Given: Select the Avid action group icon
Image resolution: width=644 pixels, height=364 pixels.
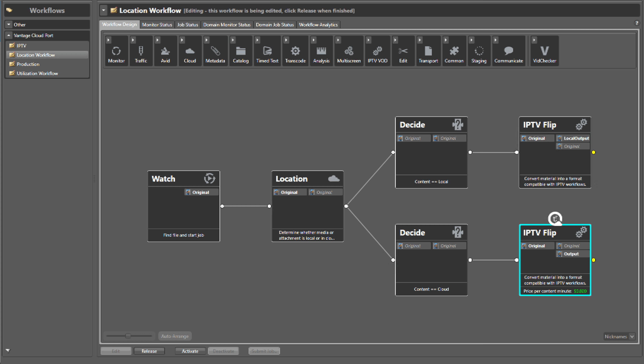Looking at the screenshot, I should click(165, 51).
